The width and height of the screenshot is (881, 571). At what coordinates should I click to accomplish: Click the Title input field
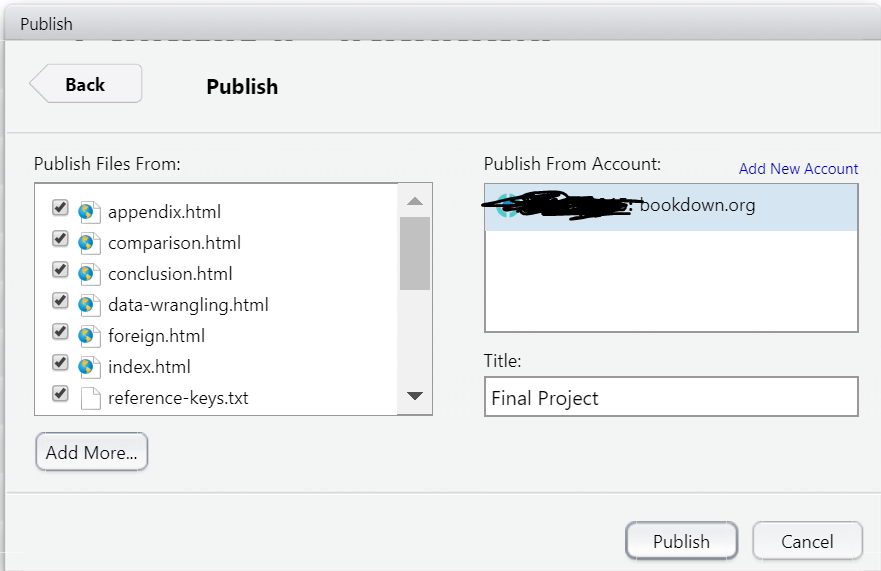(x=671, y=397)
